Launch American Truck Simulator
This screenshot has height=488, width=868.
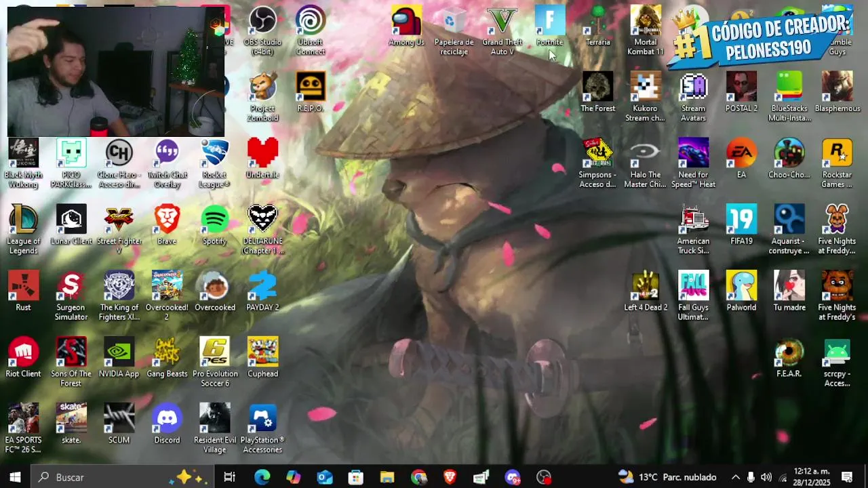pyautogui.click(x=693, y=230)
